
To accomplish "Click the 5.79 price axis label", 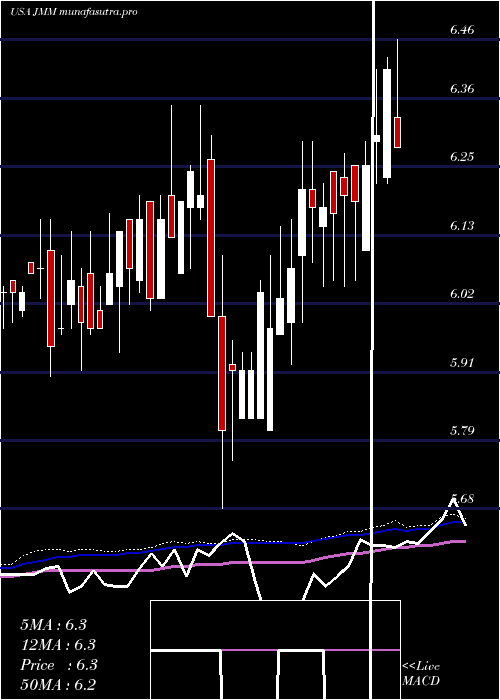I will (462, 431).
